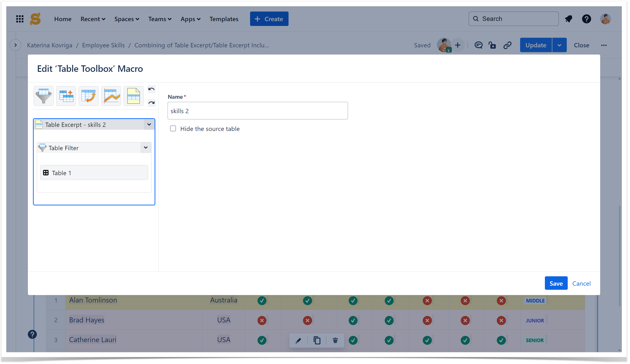Open the notifications bell

pos(569,19)
